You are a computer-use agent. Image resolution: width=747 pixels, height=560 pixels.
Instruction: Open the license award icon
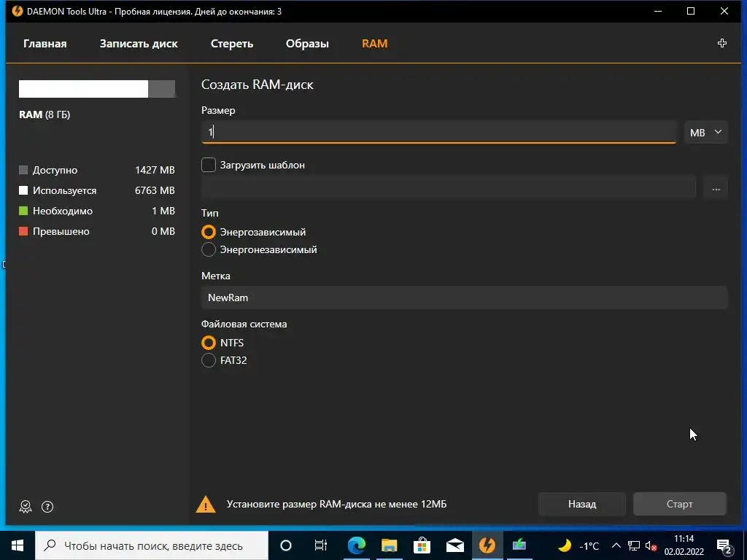click(26, 507)
